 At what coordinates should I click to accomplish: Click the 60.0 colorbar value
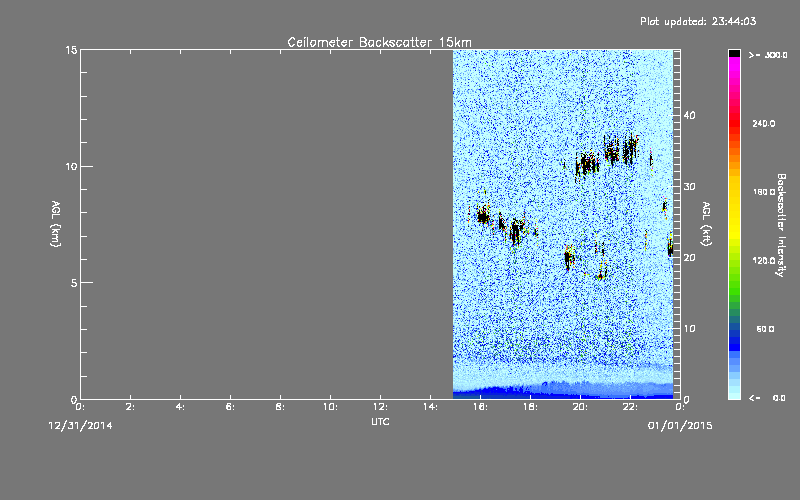point(765,329)
